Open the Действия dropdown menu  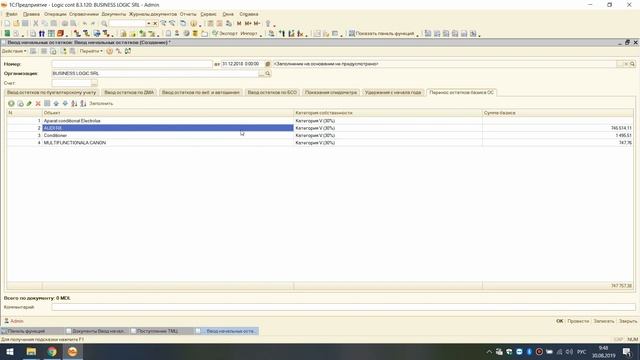[14, 51]
